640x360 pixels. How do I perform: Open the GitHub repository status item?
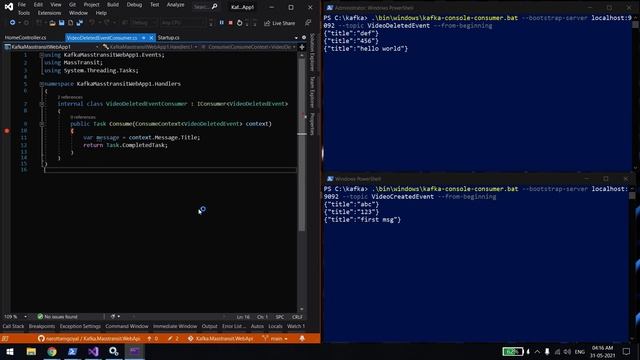89,338
